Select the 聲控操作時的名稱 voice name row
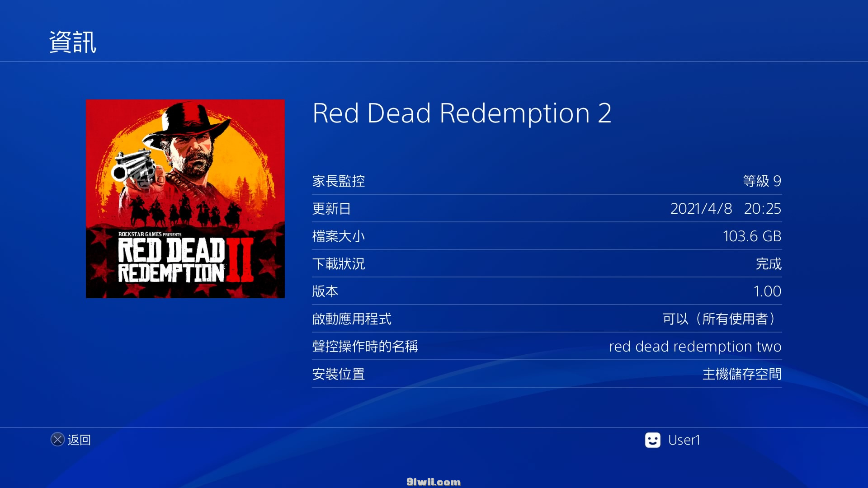Image resolution: width=868 pixels, height=488 pixels. pos(547,347)
